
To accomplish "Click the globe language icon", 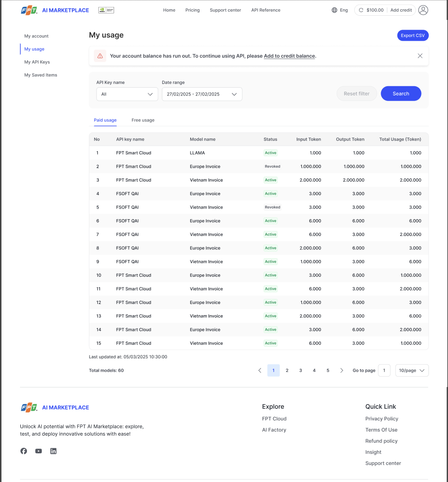I will pyautogui.click(x=334, y=10).
